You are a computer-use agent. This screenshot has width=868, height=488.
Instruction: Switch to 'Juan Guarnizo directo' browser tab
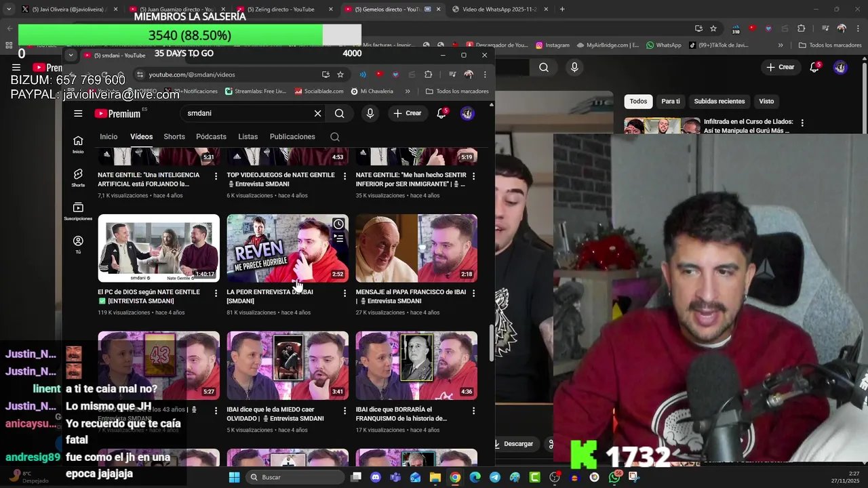coord(176,9)
